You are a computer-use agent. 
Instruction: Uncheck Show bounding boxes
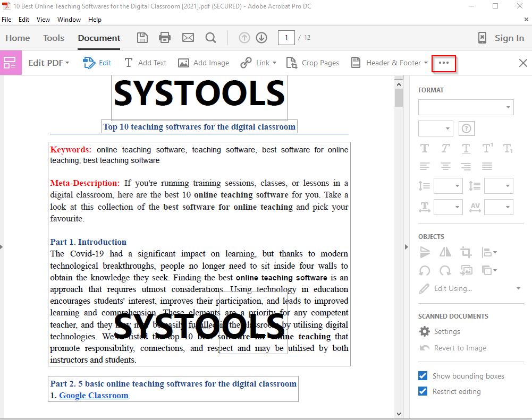click(x=423, y=375)
